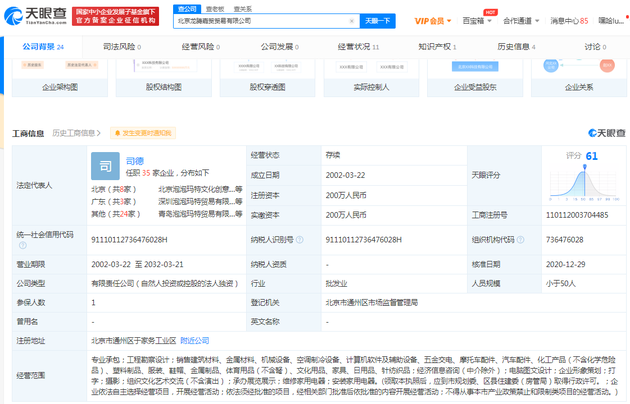The width and height of the screenshot is (630, 404).
Task: Open the 历史工商信息 link
Action: 74,133
